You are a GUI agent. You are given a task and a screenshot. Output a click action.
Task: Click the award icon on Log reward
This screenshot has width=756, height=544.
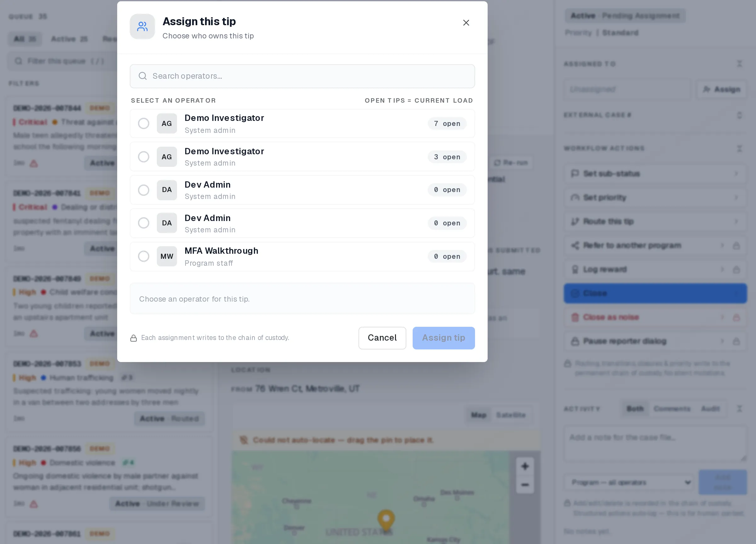click(x=575, y=269)
